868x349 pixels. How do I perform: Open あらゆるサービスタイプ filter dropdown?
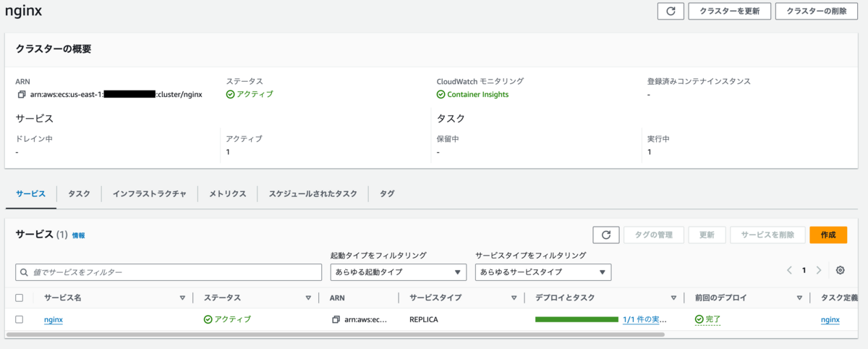coord(543,272)
